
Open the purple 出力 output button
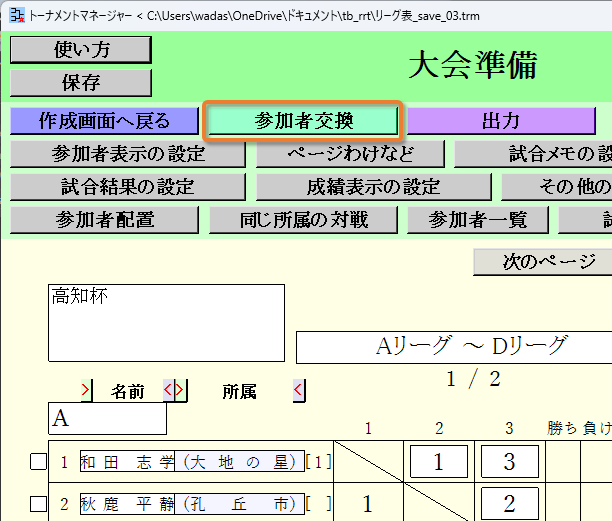pos(501,121)
